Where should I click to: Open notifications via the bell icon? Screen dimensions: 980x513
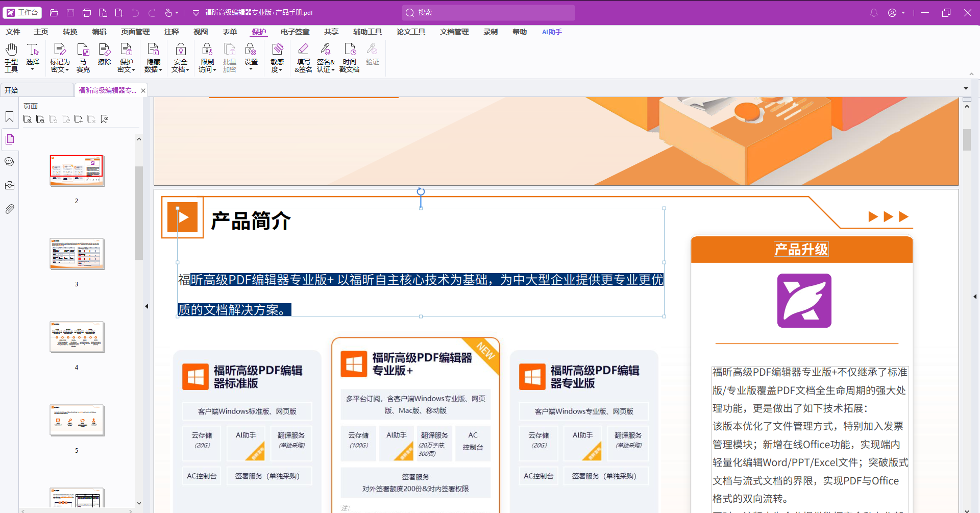tap(874, 13)
